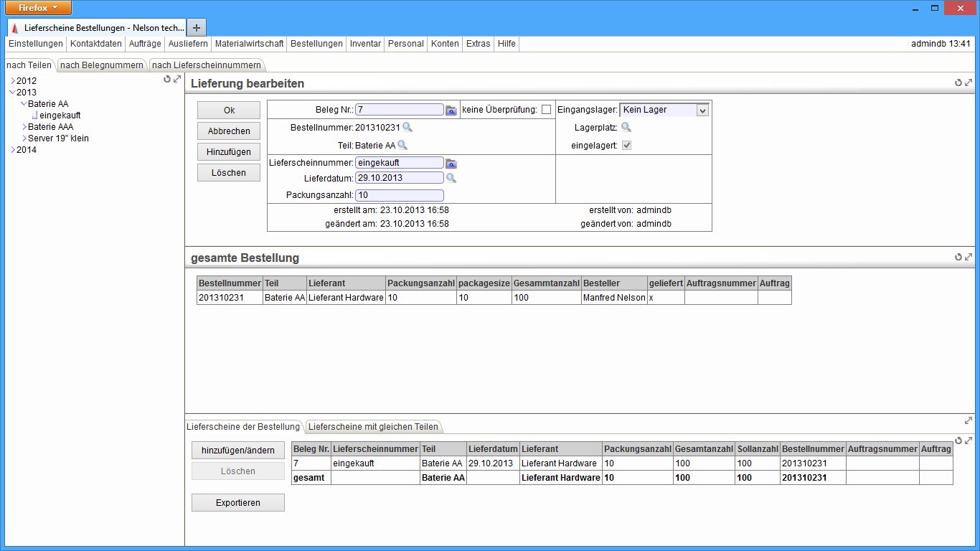Expand the Baterie AAA tree node
The width and height of the screenshot is (980, 551).
(24, 127)
